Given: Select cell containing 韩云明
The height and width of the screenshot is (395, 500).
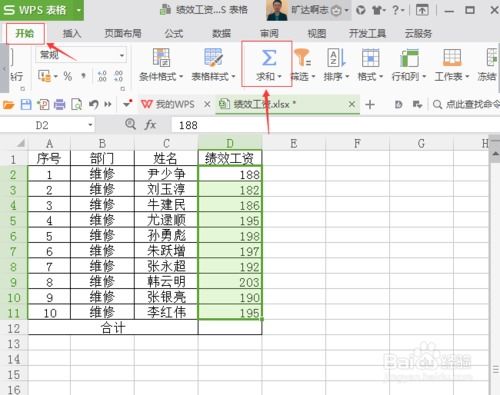Looking at the screenshot, I should click(x=166, y=282).
